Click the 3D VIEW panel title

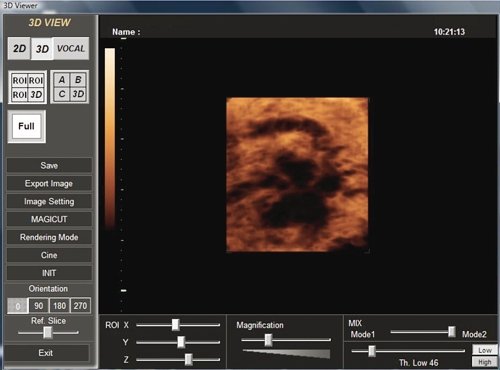tap(49, 22)
